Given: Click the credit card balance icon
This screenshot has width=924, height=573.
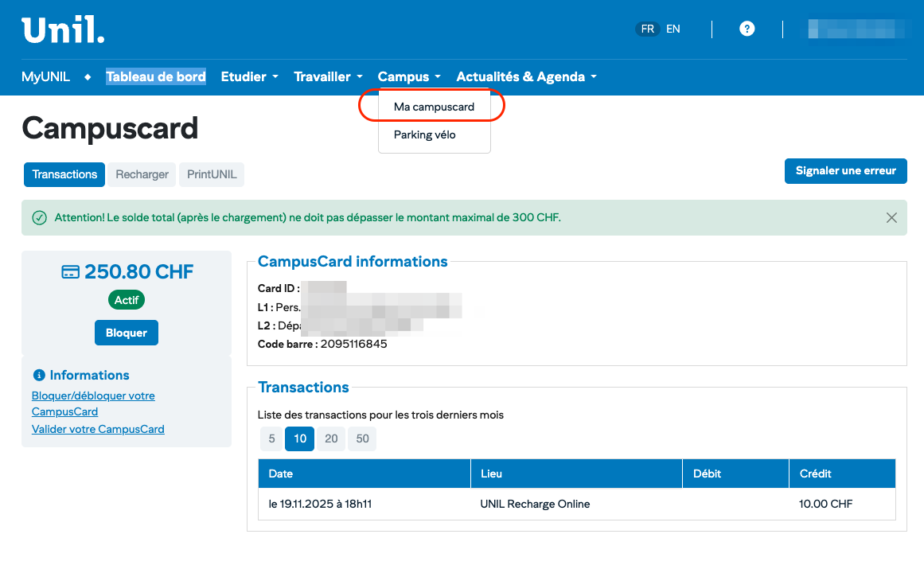Looking at the screenshot, I should pos(70,272).
